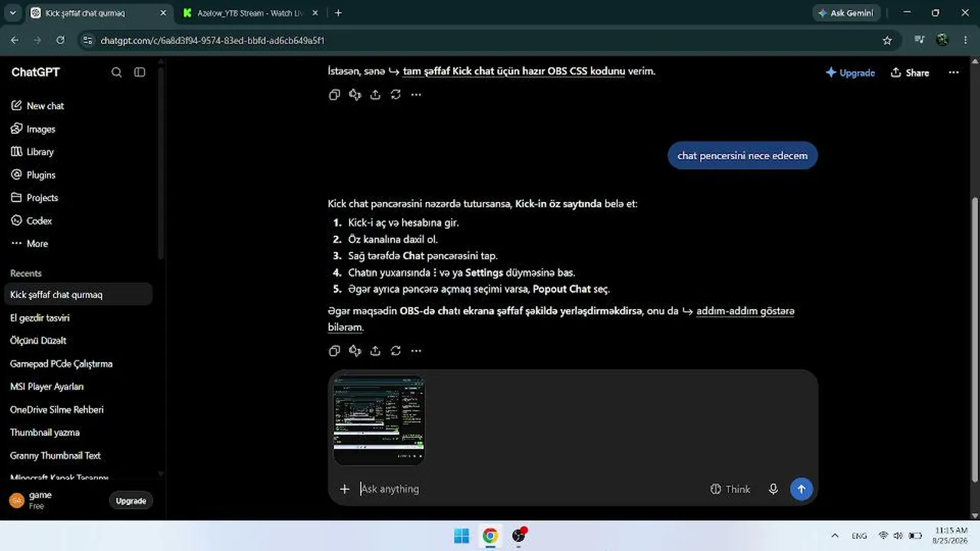
Task: Click the Upgrade link in the chat header
Action: 850,73
